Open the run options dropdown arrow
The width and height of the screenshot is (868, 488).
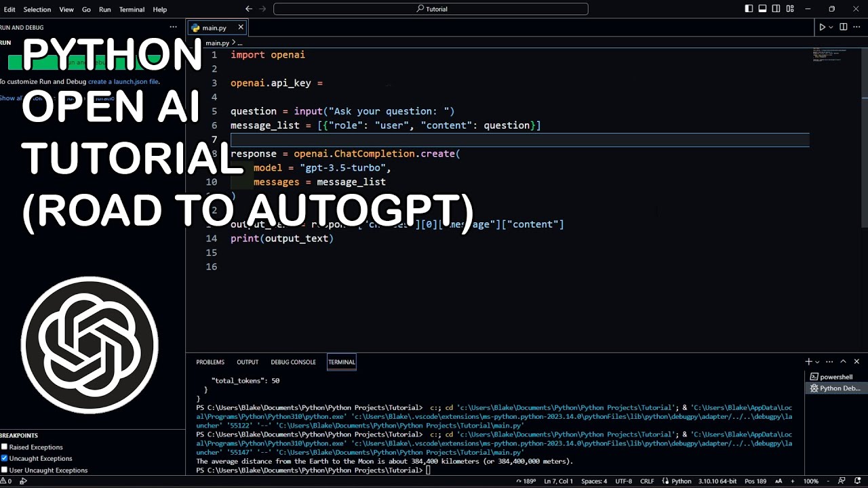point(831,27)
